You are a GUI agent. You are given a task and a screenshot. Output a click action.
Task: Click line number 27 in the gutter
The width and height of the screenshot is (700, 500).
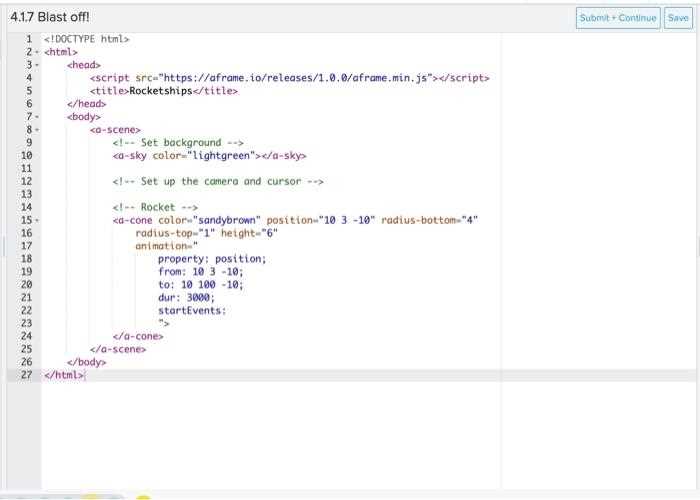coord(26,375)
